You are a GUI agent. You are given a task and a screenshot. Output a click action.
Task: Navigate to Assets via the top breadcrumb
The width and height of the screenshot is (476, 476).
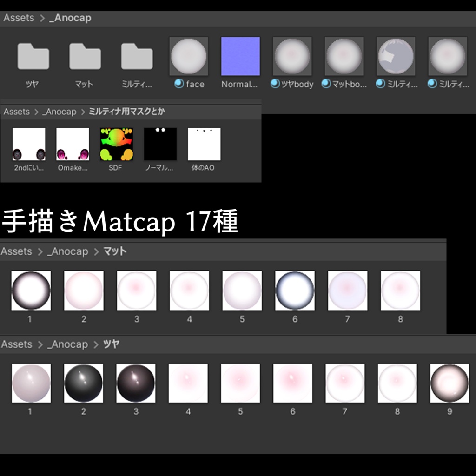[19, 18]
